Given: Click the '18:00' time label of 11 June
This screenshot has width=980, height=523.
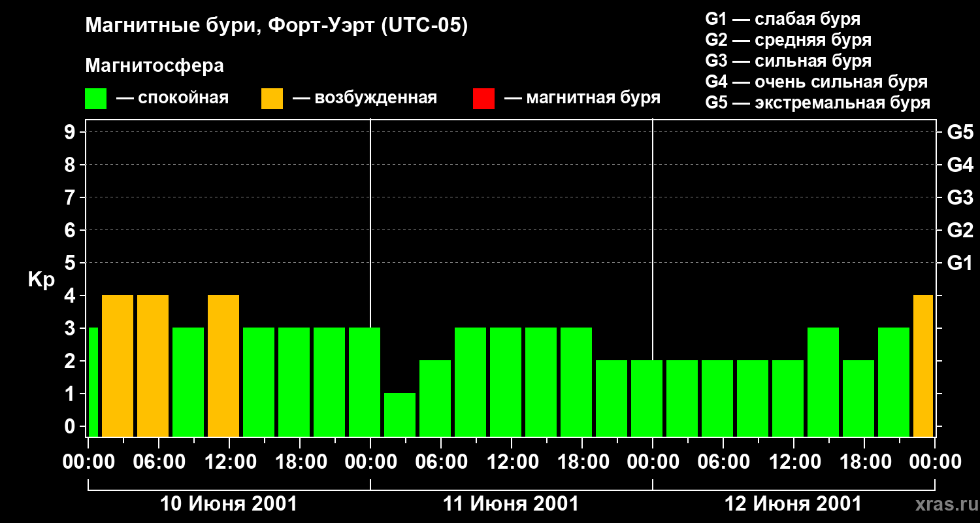Looking at the screenshot, I should coord(583,462).
